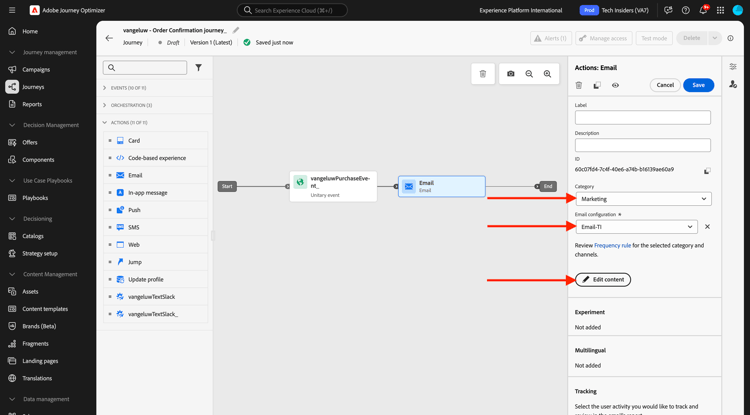The image size is (750, 415).
Task: Open the dropdown arrow beside Delete
Action: (x=715, y=38)
